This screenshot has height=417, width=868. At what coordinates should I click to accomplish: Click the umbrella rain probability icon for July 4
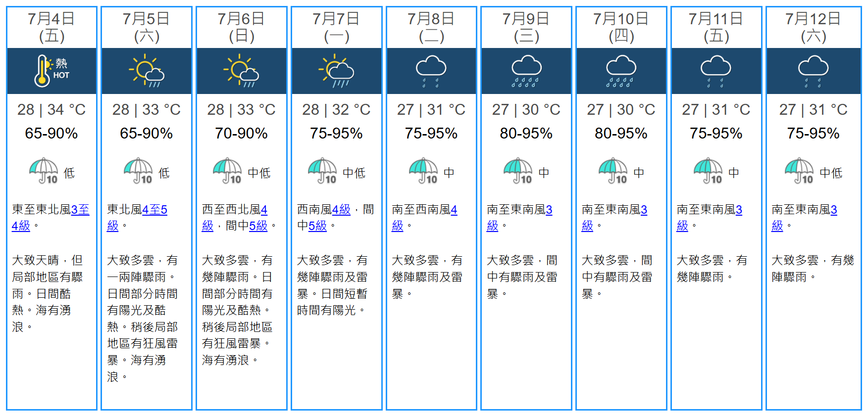click(x=44, y=171)
